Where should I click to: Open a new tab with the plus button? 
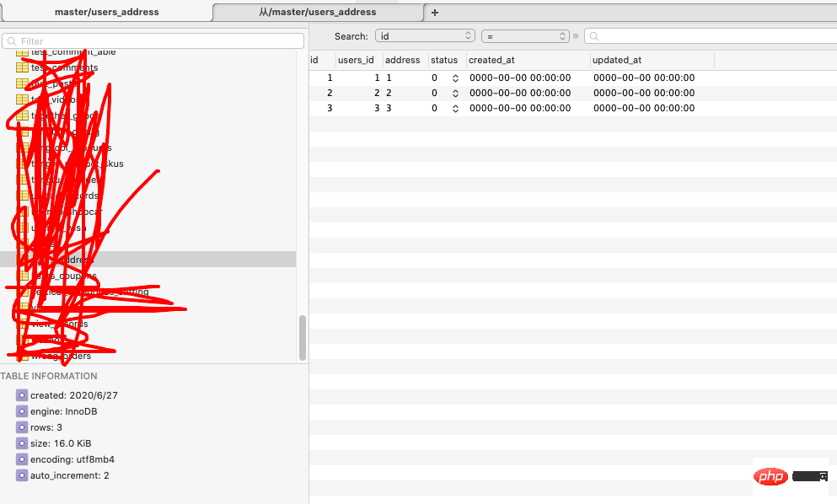435,13
